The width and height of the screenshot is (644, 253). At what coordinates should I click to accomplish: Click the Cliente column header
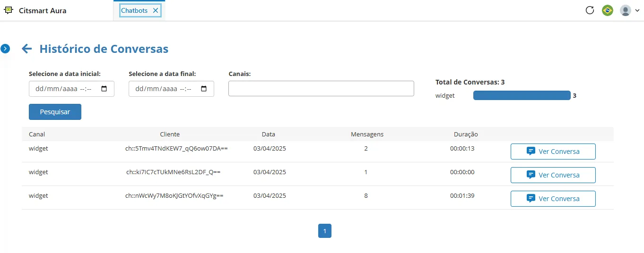tap(170, 134)
